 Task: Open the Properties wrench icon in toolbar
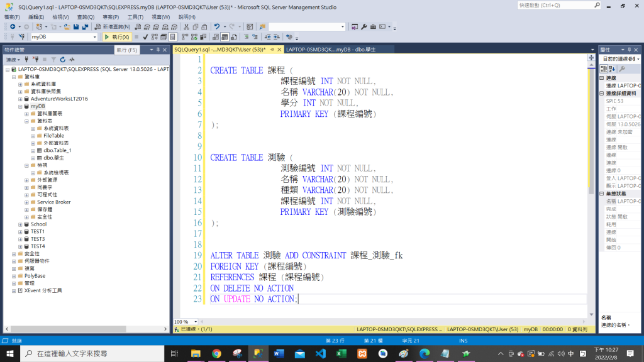coord(364,26)
